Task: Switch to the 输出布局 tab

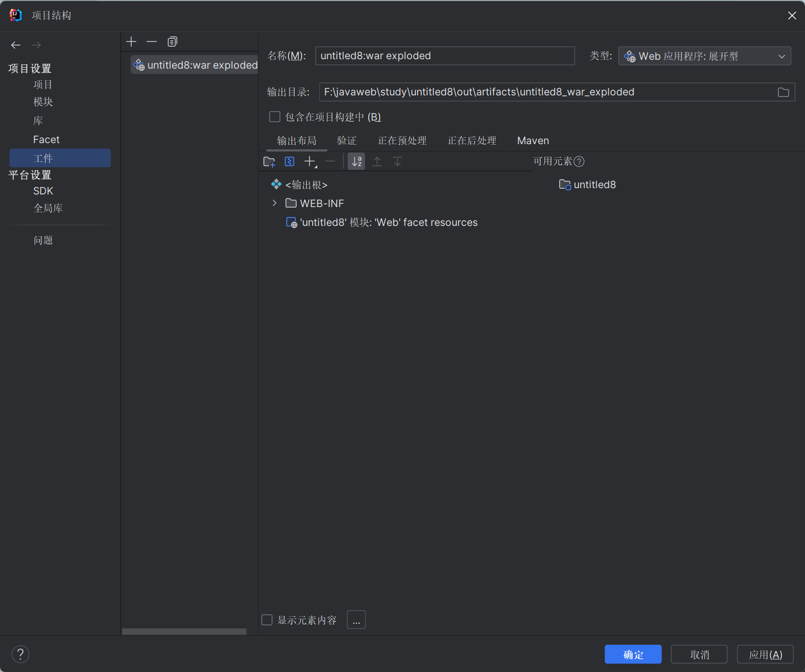Action: click(x=297, y=140)
